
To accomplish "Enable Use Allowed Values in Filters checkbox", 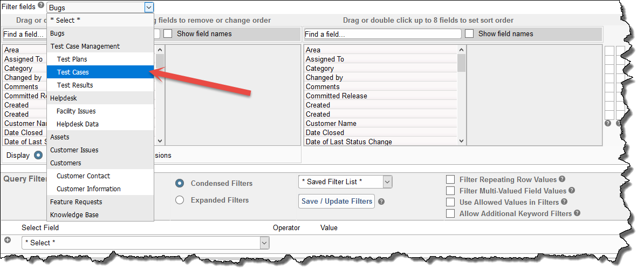I will (450, 202).
